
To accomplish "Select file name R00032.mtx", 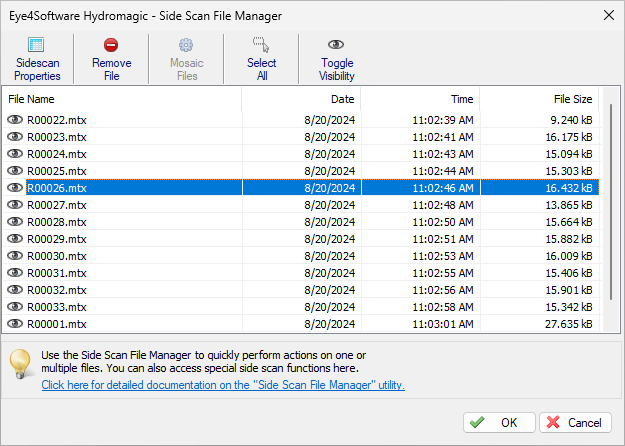I will 57,290.
